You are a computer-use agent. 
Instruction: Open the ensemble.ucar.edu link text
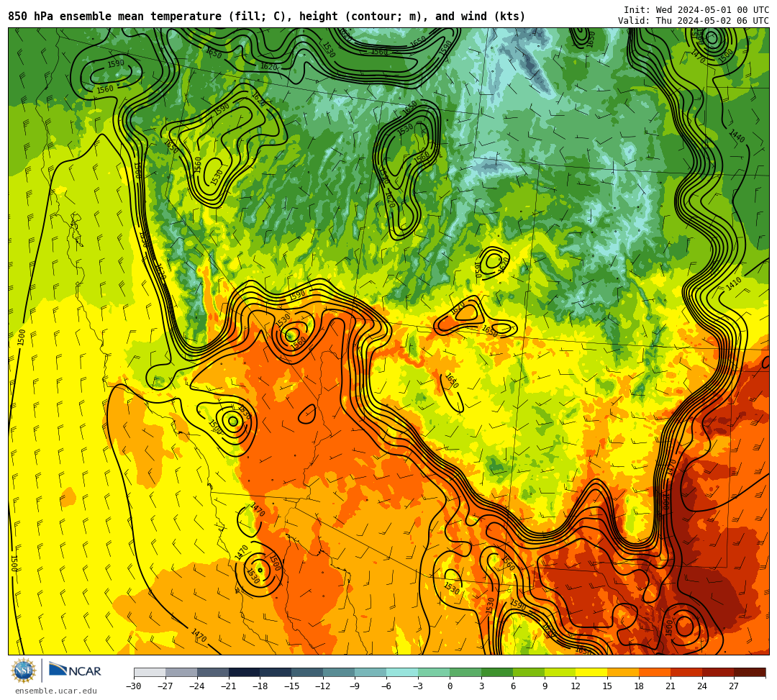click(56, 691)
